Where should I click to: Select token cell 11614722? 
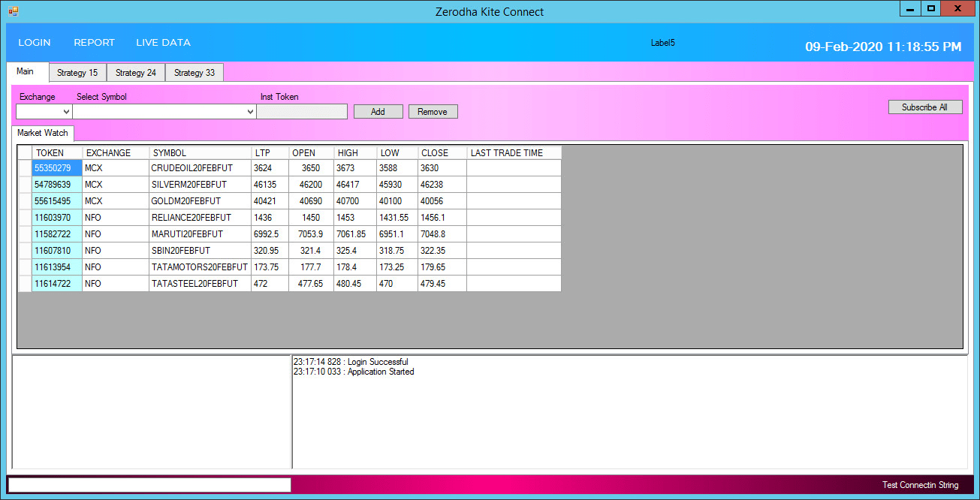point(57,284)
